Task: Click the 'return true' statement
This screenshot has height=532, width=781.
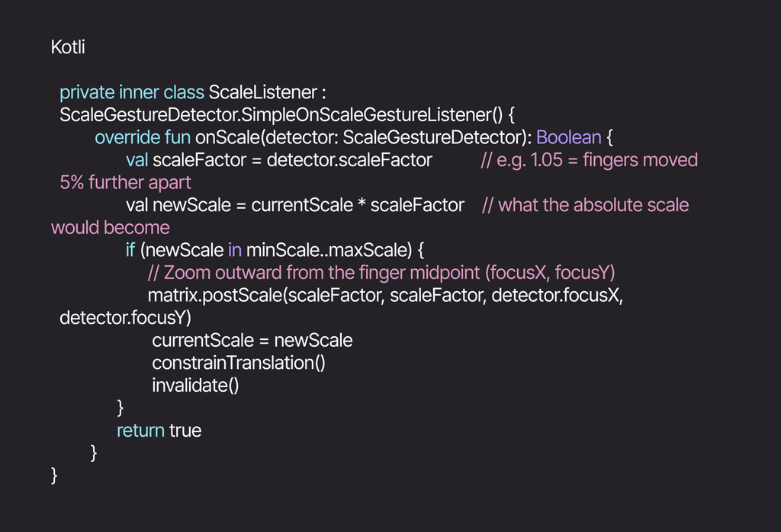Action: click(x=159, y=431)
